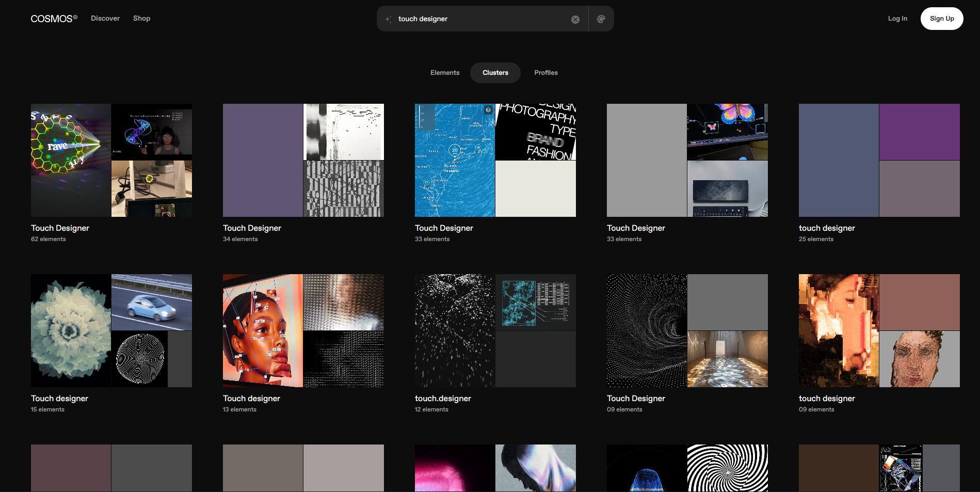Click the COSMOS logo

click(x=54, y=19)
